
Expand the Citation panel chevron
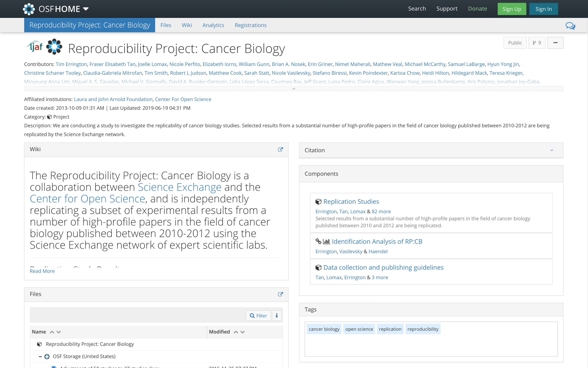tap(551, 150)
